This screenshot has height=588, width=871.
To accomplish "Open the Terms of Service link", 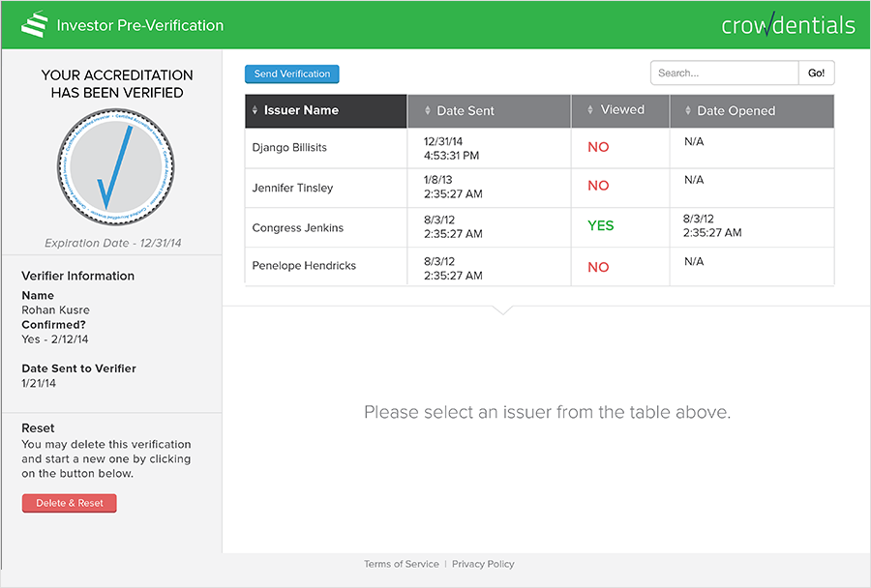I will pos(401,564).
